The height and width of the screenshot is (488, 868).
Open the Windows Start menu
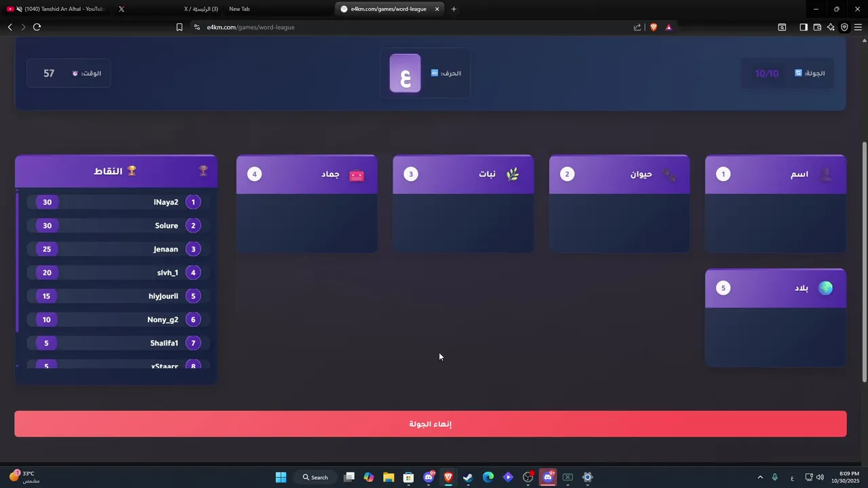[281, 477]
